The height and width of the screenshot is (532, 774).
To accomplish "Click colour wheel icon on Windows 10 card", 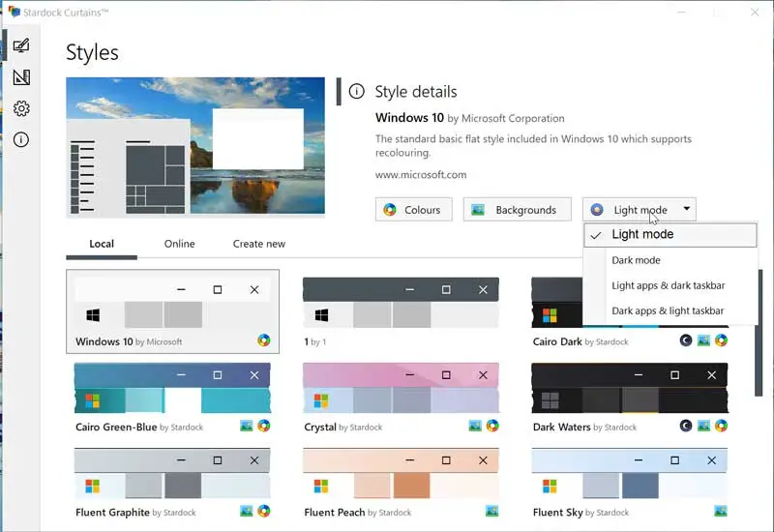I will coord(263,340).
